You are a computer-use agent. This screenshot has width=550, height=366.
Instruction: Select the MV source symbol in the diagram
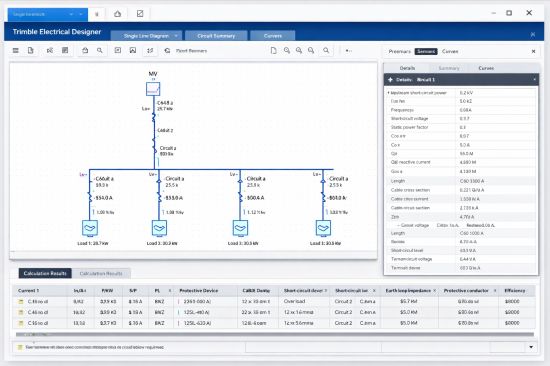pos(153,89)
